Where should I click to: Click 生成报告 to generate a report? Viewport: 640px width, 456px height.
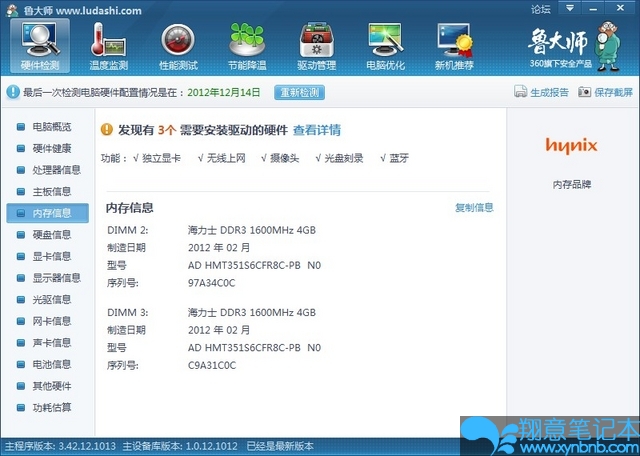click(x=542, y=92)
